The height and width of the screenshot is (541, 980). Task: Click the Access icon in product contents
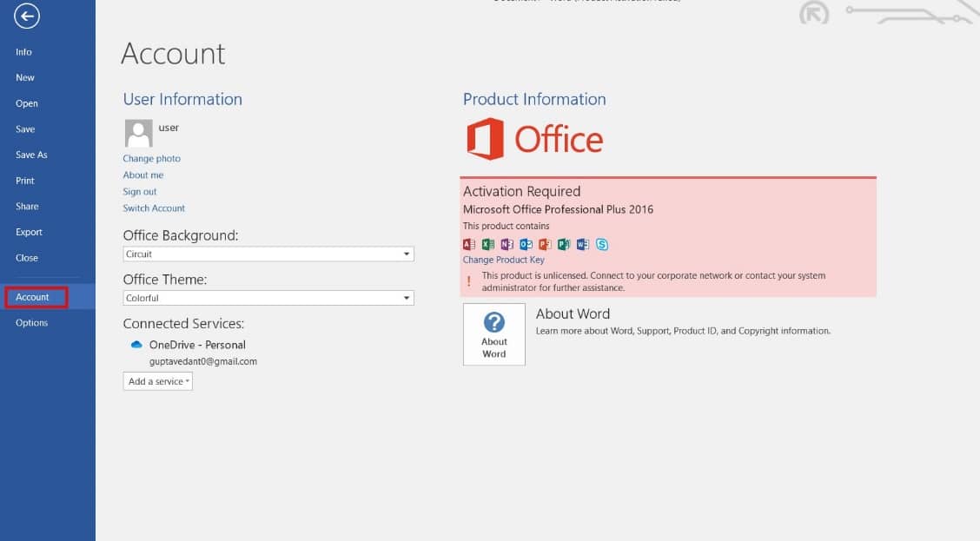click(x=469, y=244)
